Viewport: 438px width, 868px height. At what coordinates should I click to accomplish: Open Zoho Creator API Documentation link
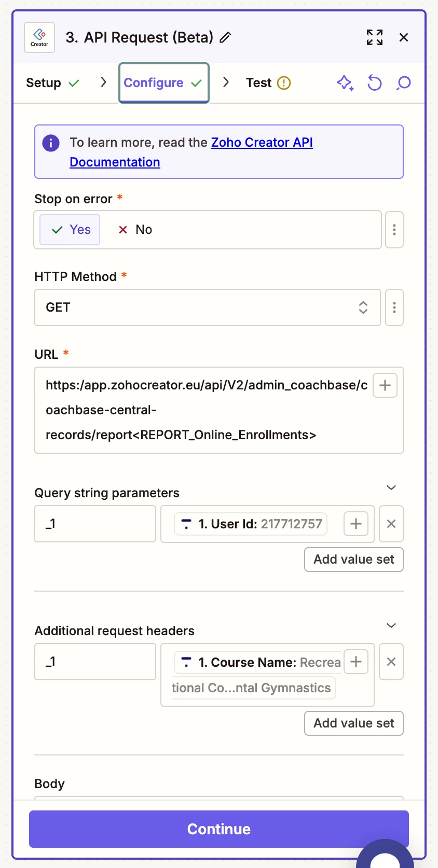[191, 152]
